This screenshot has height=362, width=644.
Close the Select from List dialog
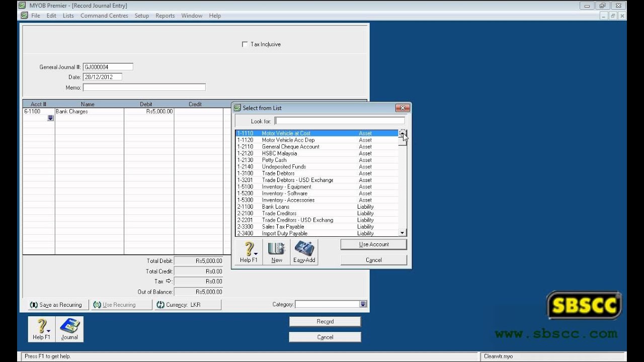click(x=402, y=108)
